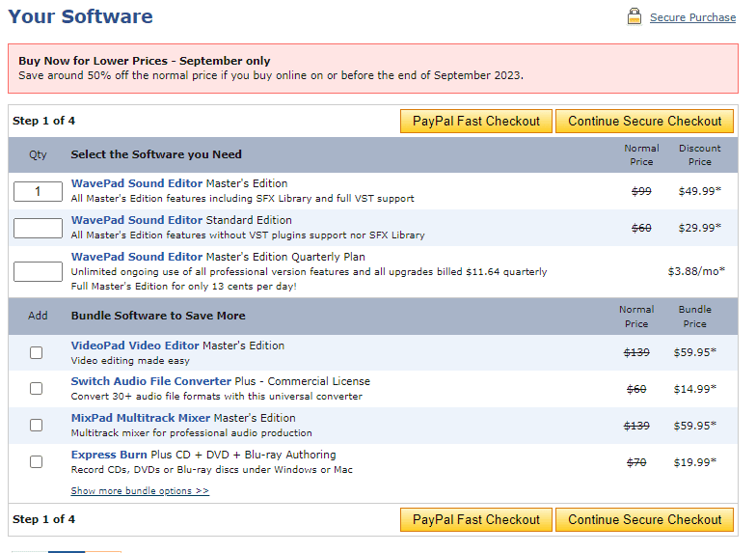Image resolution: width=756 pixels, height=553 pixels.
Task: Click the struck-through $70 normal price
Action: click(636, 462)
